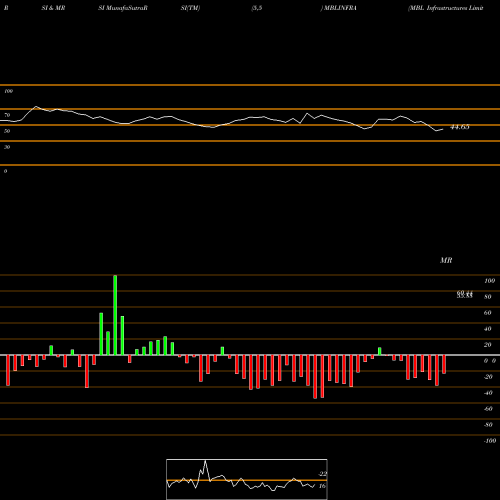Click the -40 label on the MR axis

click(488, 393)
